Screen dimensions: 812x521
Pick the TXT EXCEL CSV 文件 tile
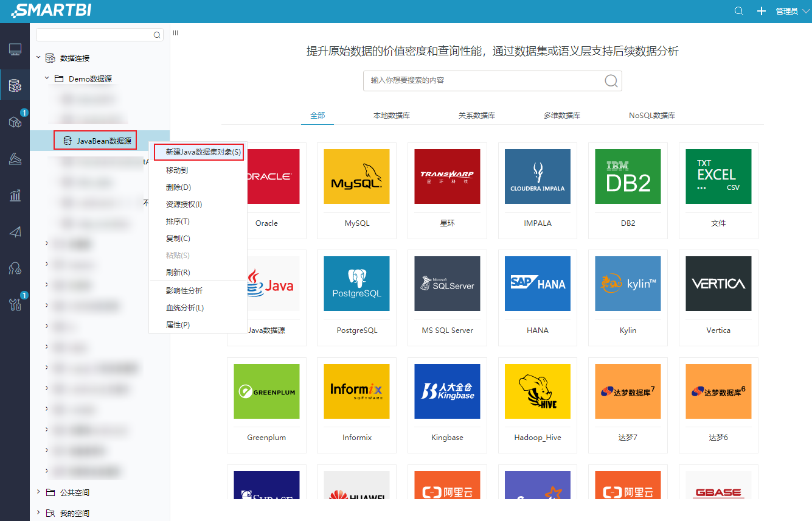[x=718, y=191]
